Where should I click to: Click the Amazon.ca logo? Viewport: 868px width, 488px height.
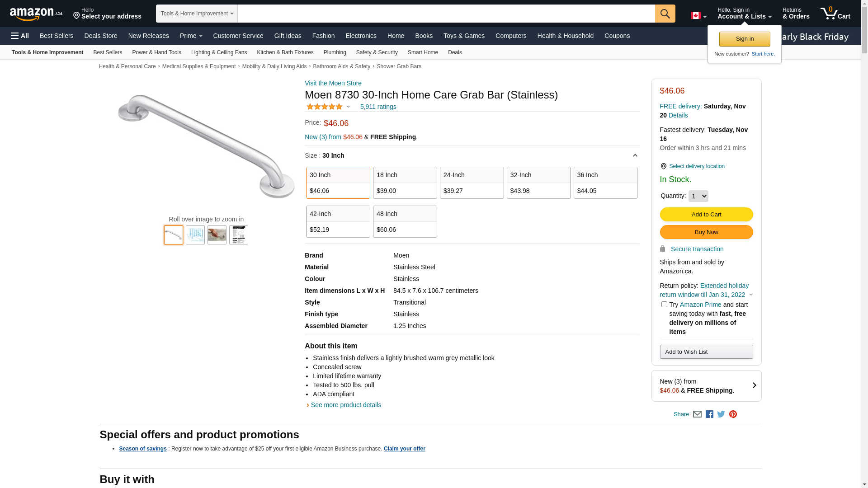point(36,14)
